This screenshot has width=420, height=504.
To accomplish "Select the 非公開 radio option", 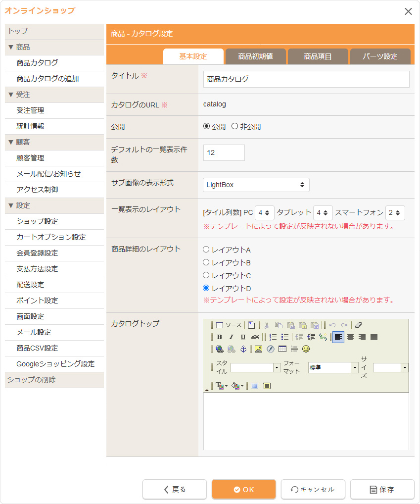I will click(x=234, y=127).
